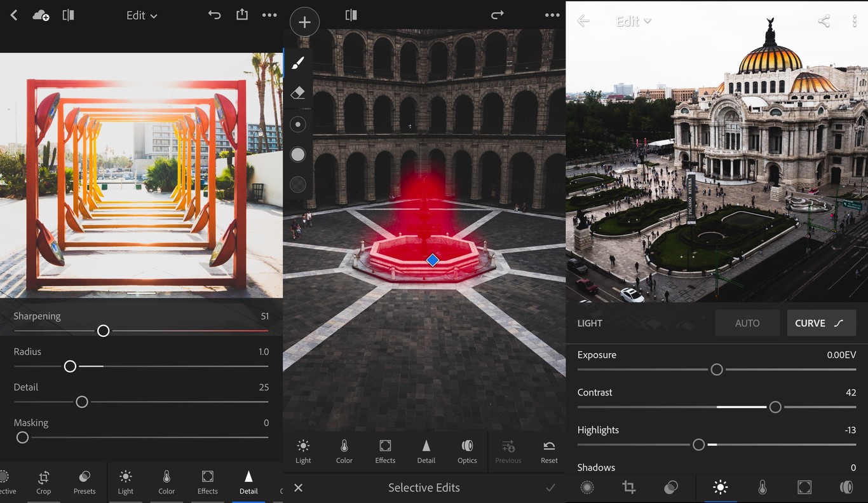Open the Effects tab
The image size is (868, 503).
[384, 451]
